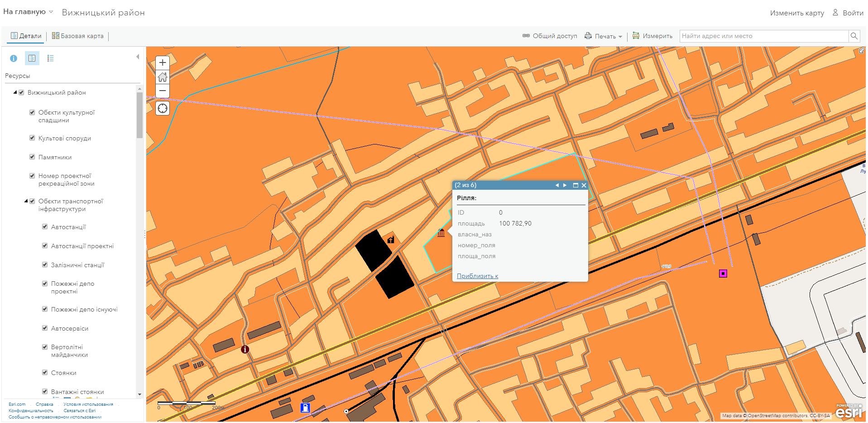This screenshot has height=423, width=868.
Task: Activate the find my location icon
Action: pyautogui.click(x=162, y=108)
